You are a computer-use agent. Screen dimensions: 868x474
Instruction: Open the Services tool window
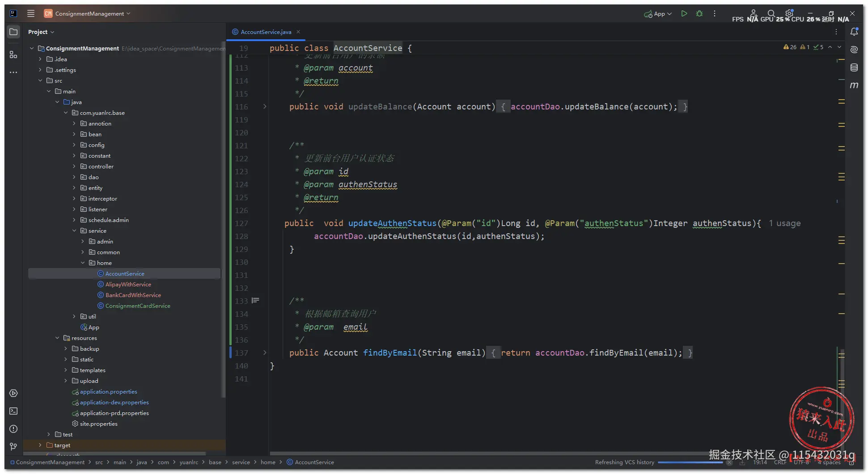click(x=13, y=393)
